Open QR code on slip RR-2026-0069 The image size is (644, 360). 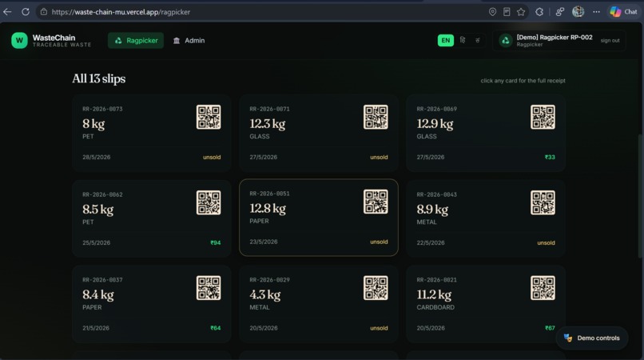[543, 117]
